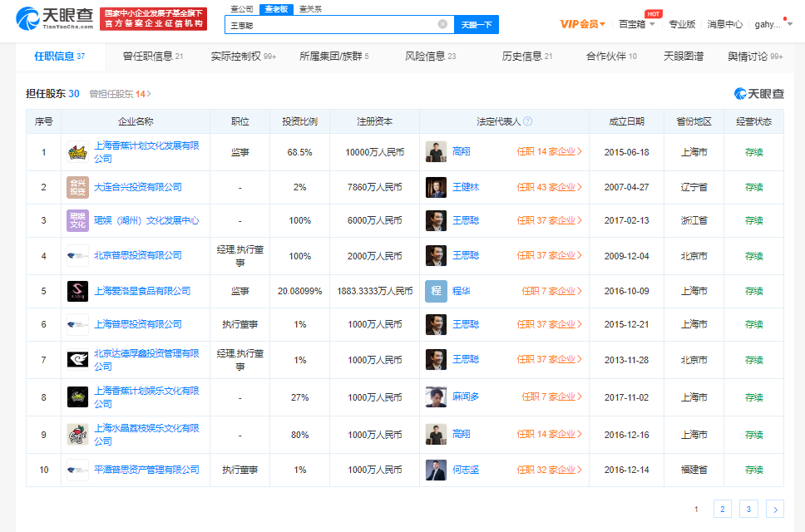Viewport: 805px width, 532px height.
Task: Click the 20.08099% investment ratio cell
Action: tap(300, 292)
